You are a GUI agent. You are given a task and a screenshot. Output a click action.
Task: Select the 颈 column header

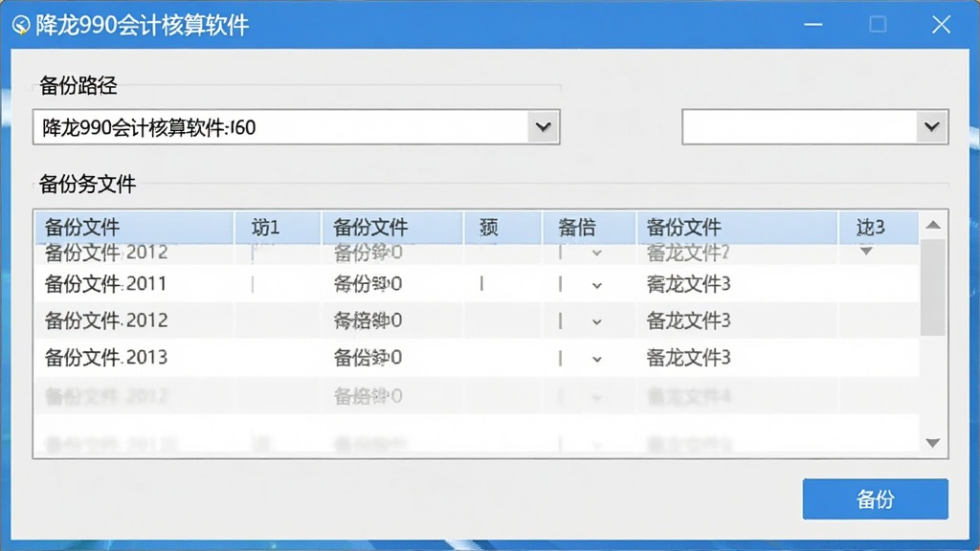click(502, 228)
